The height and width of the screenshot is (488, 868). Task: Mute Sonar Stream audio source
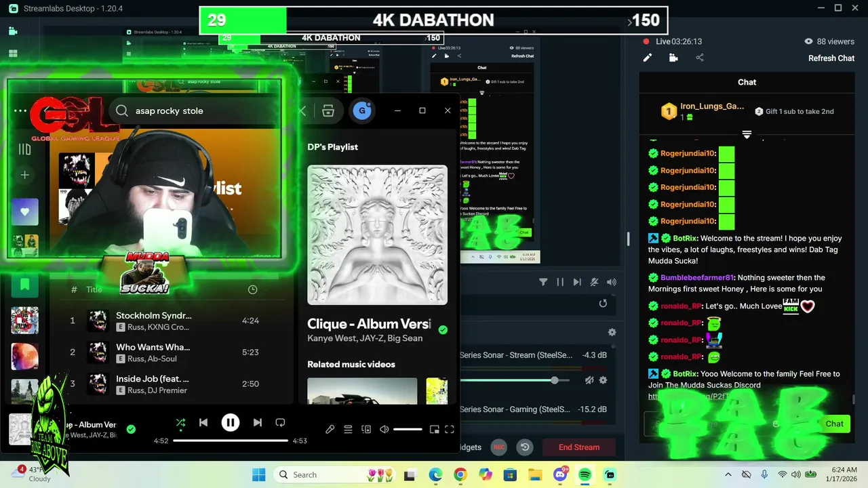pos(589,380)
